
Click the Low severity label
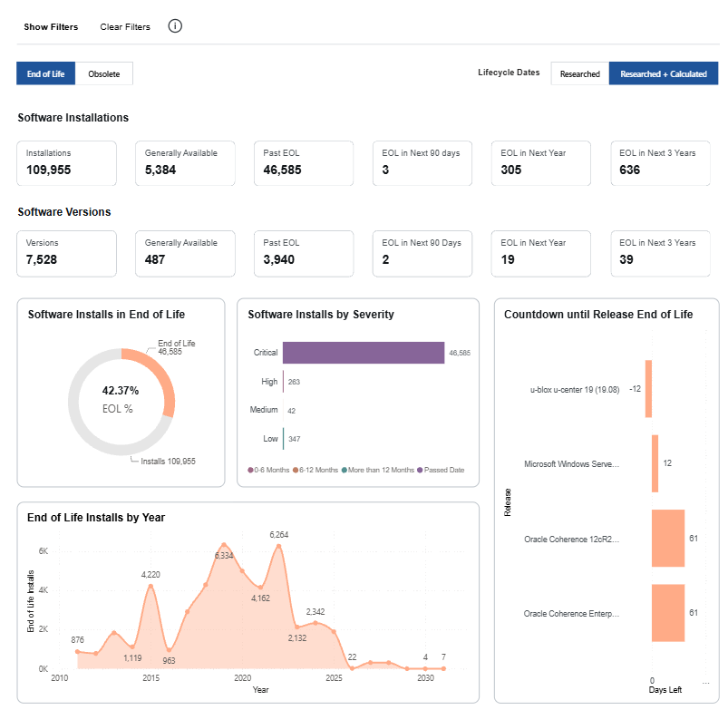pyautogui.click(x=270, y=438)
